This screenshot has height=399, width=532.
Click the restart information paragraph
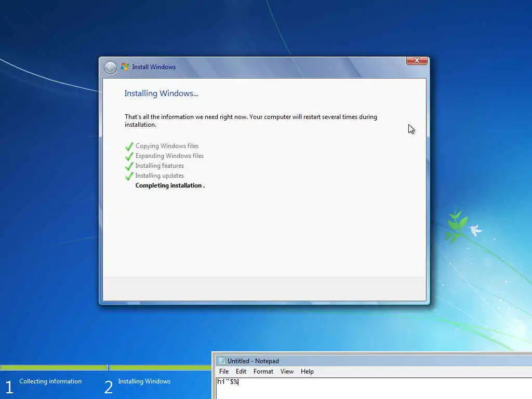[251, 121]
